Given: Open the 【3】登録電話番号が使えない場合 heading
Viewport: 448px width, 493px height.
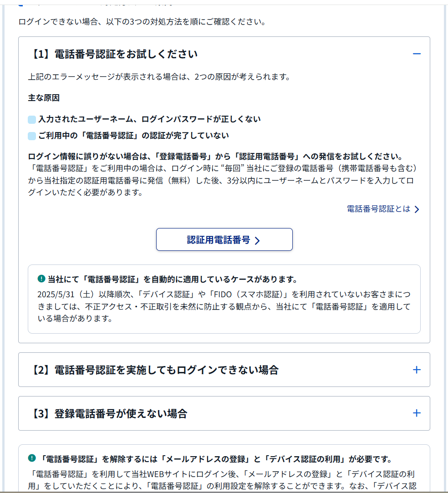Looking at the screenshot, I should pos(109,413).
